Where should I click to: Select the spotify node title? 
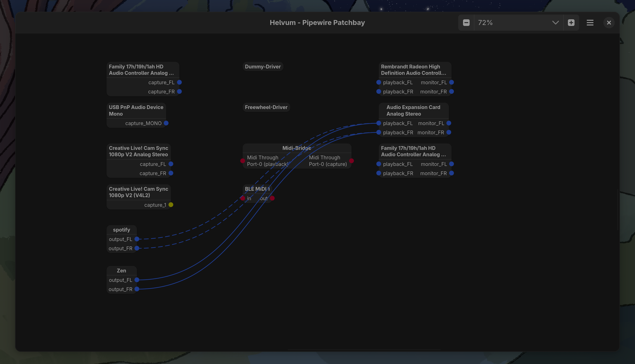coord(122,230)
